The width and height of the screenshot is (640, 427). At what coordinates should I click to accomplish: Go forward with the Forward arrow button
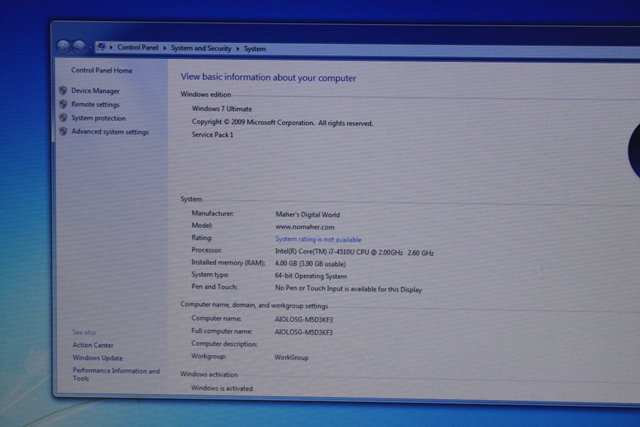79,47
